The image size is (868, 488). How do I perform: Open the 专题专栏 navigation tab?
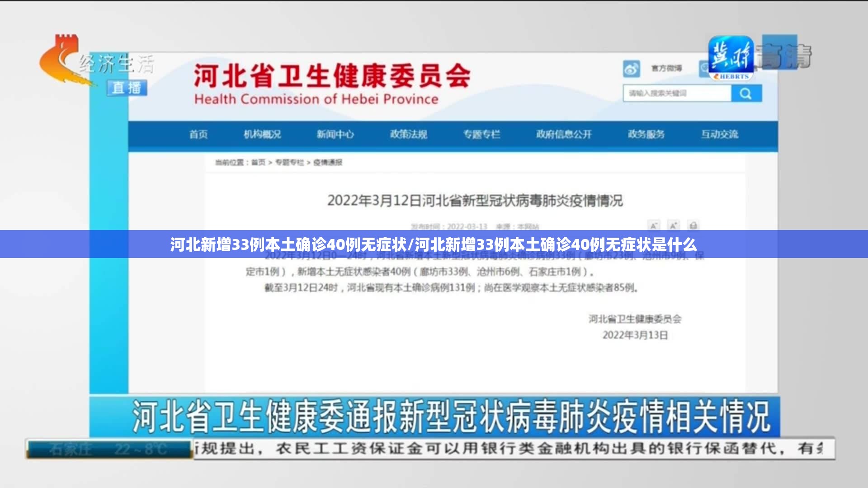coord(481,134)
